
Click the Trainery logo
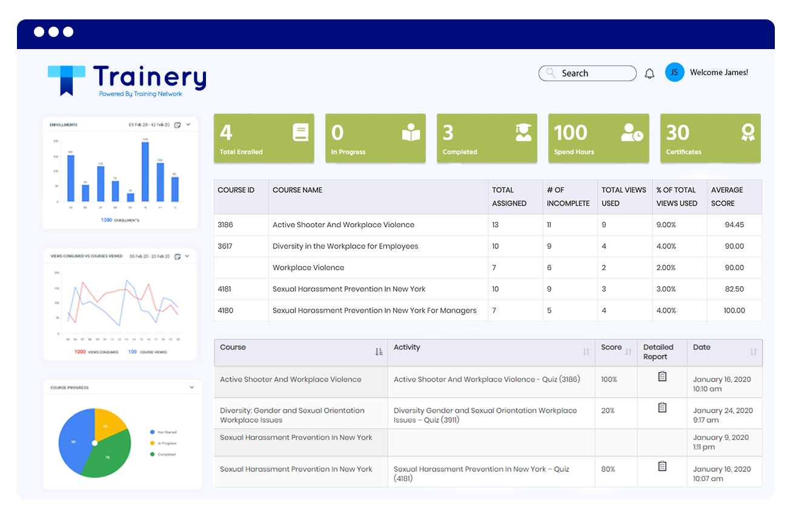point(127,81)
